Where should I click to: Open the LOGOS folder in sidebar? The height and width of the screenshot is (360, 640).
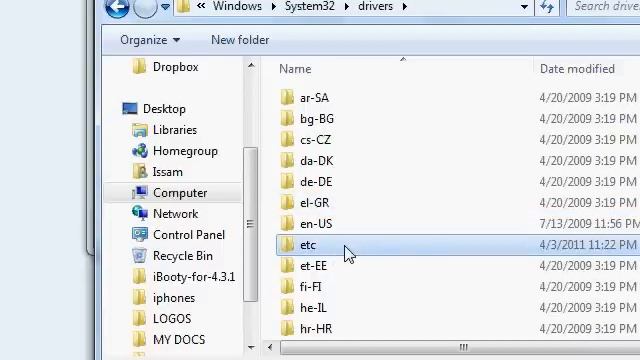[x=172, y=319]
